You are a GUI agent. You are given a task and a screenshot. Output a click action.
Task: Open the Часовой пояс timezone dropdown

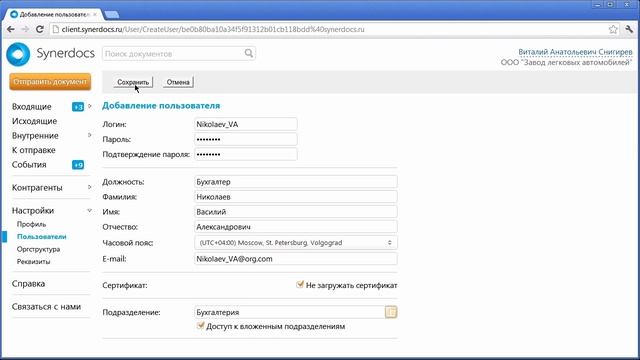coord(296,242)
